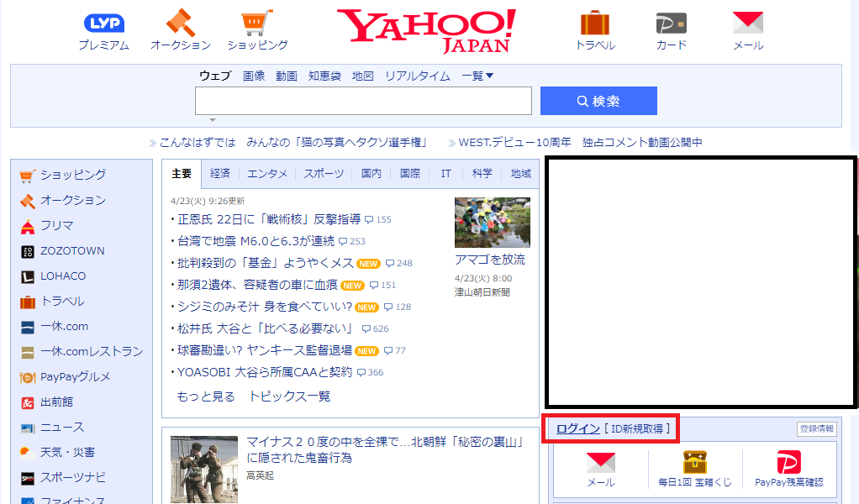Open headline 正恩氏 22日に「戦術核」反撃指導
Screen dimensions: 859x504
pyautogui.click(x=269, y=219)
